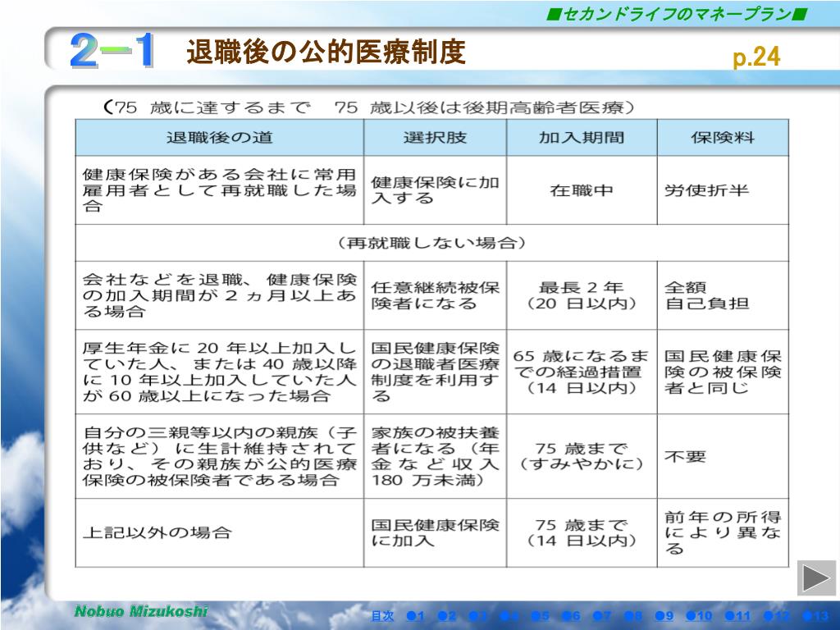This screenshot has width=840, height=630.
Task: Jump to chapter ●4 link
Action: 509,616
